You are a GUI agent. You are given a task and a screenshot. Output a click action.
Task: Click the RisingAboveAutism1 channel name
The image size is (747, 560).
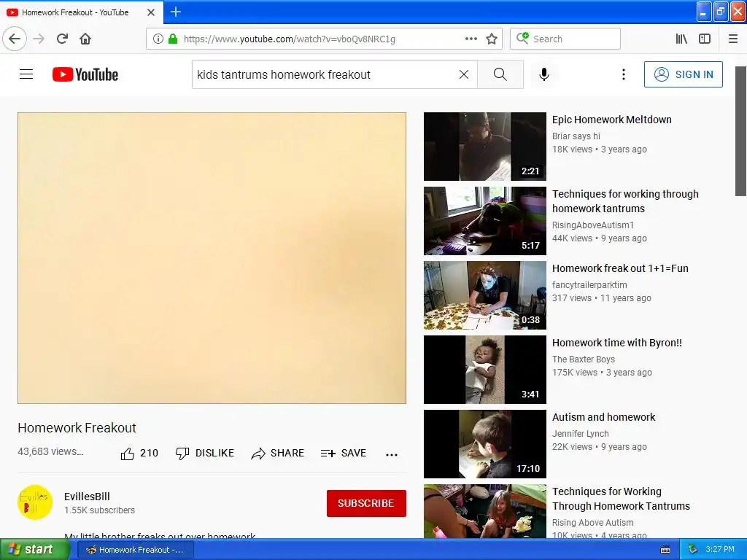pyautogui.click(x=593, y=225)
